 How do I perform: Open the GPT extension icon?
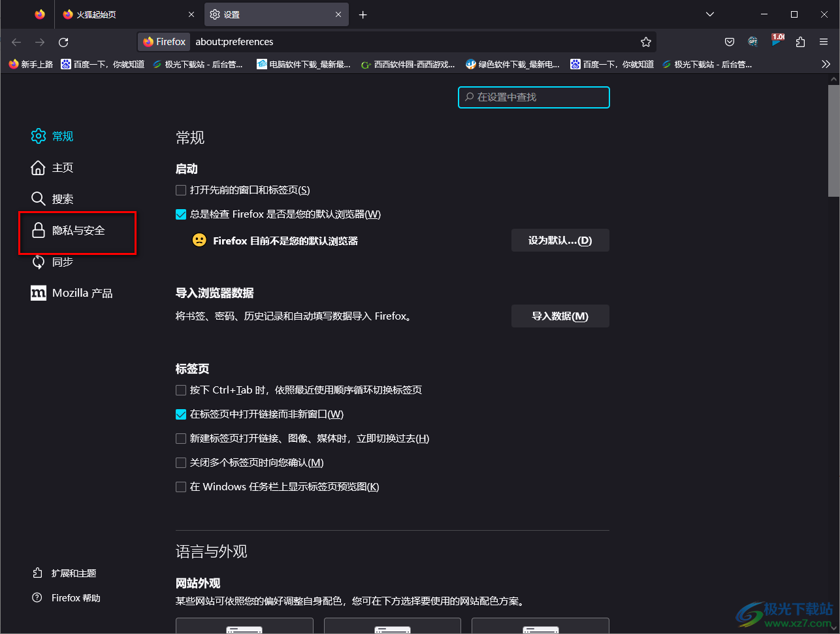click(x=753, y=42)
